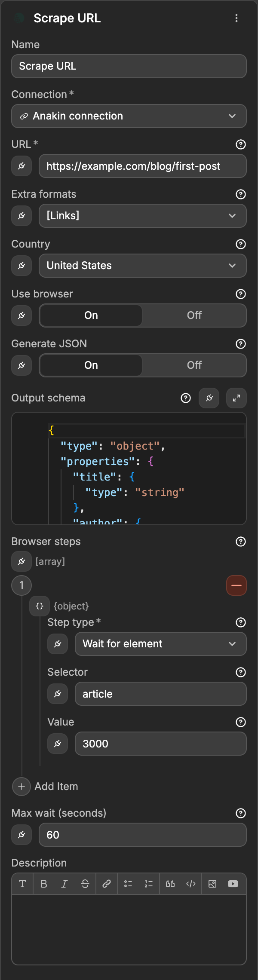Toggle strikethrough in Description toolbar
Screen dimensions: 258x980
[85, 884]
